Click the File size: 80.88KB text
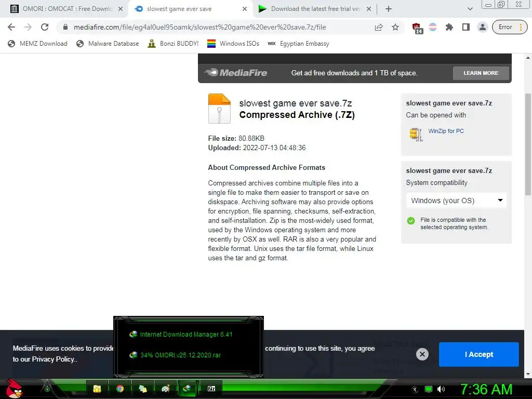Viewport: 532px width, 399px height. [x=236, y=138]
